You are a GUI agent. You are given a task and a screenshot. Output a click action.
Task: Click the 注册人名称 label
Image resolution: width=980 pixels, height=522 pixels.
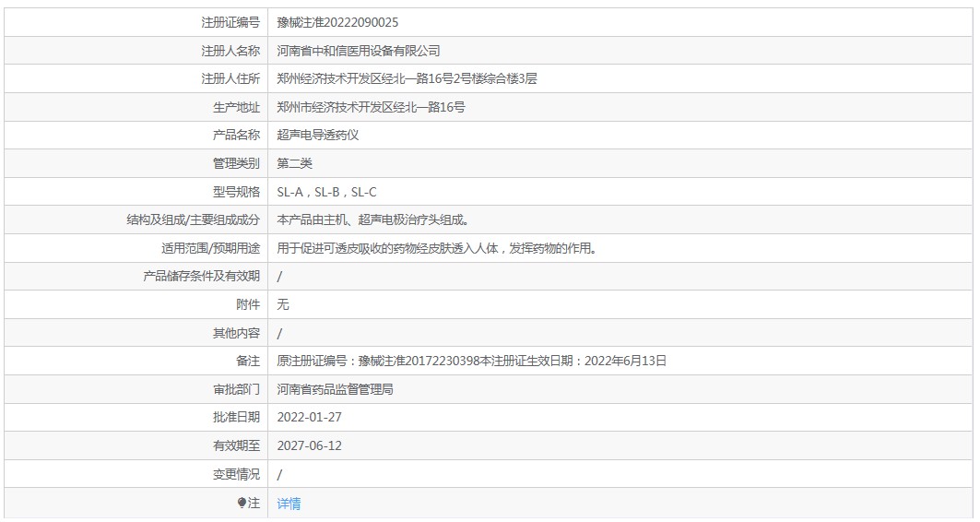230,51
